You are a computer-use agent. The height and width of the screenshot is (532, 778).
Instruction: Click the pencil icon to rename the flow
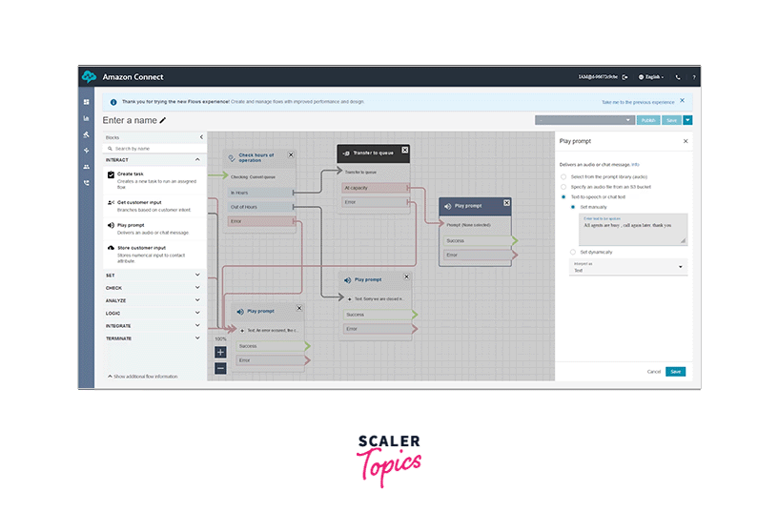(x=163, y=120)
